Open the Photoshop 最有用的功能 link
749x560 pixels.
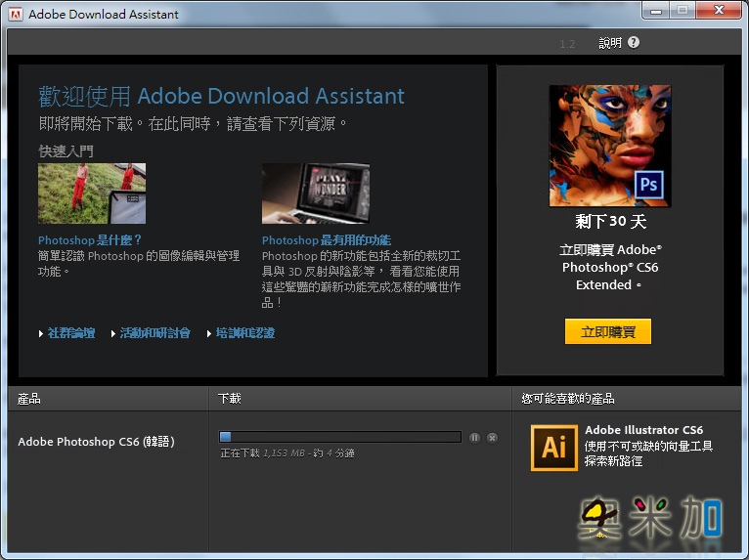click(x=327, y=240)
